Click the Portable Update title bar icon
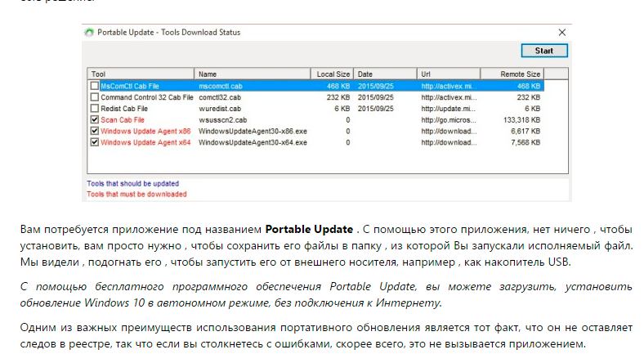This screenshot has height=363, width=644. tap(89, 33)
